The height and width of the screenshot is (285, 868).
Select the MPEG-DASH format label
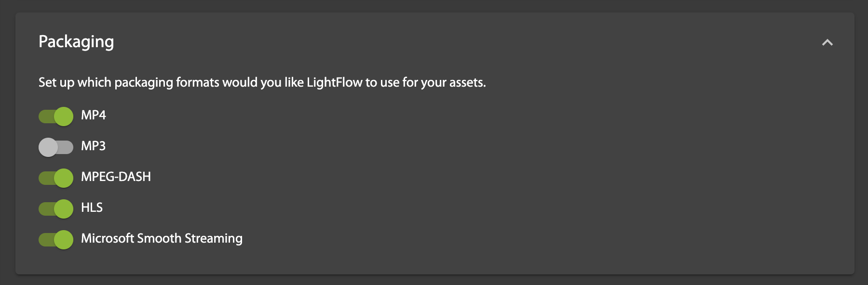point(116,177)
